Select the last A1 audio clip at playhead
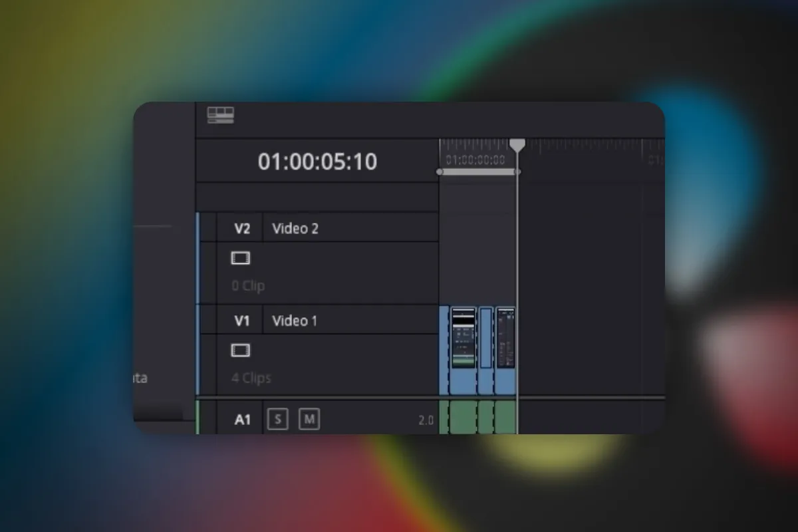 click(x=505, y=417)
